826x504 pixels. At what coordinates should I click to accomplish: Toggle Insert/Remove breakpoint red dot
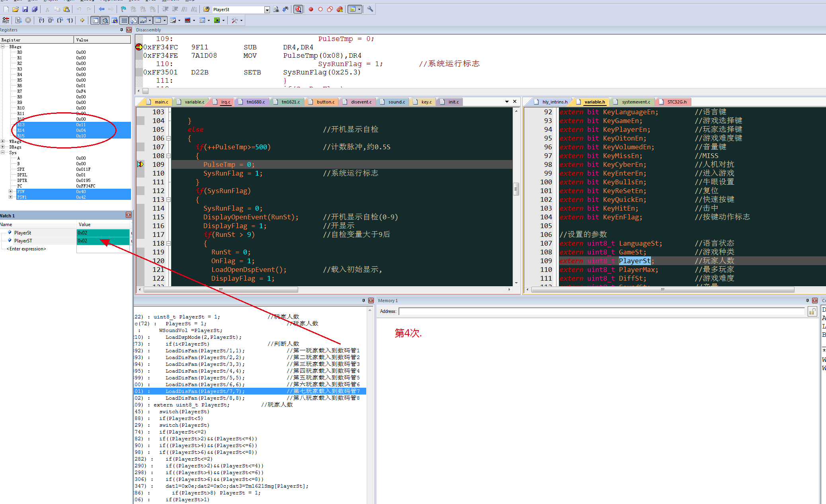[x=311, y=9]
